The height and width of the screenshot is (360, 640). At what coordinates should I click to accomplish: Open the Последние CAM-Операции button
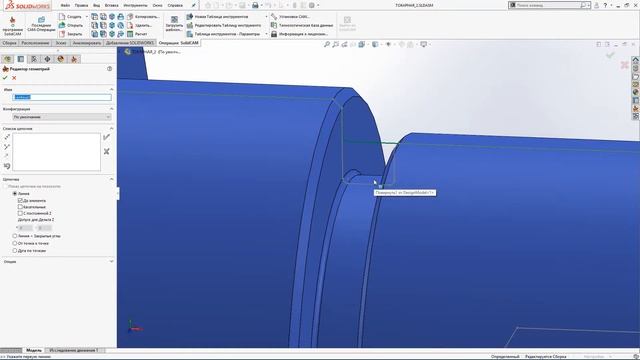pos(41,24)
